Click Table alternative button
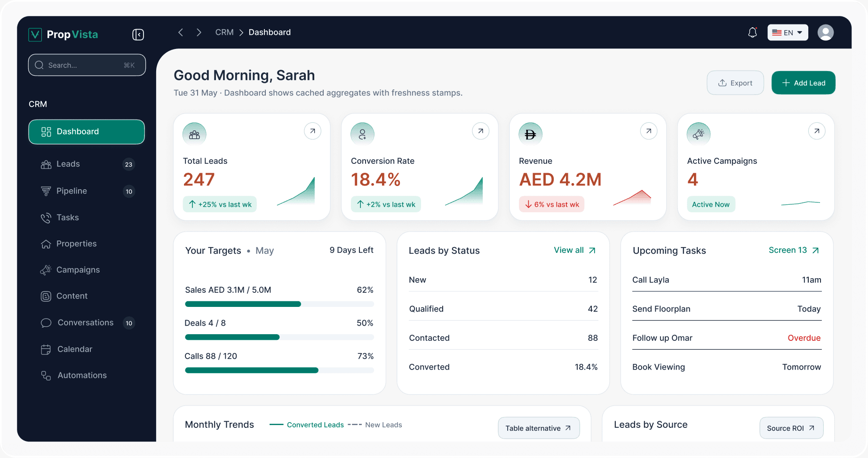Image resolution: width=868 pixels, height=458 pixels. [539, 428]
